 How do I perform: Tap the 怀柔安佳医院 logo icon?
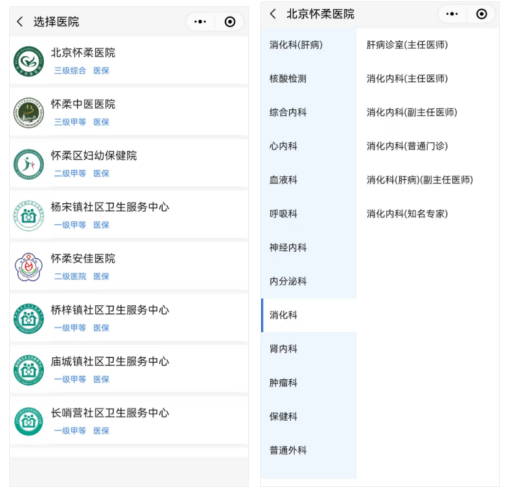(x=29, y=267)
